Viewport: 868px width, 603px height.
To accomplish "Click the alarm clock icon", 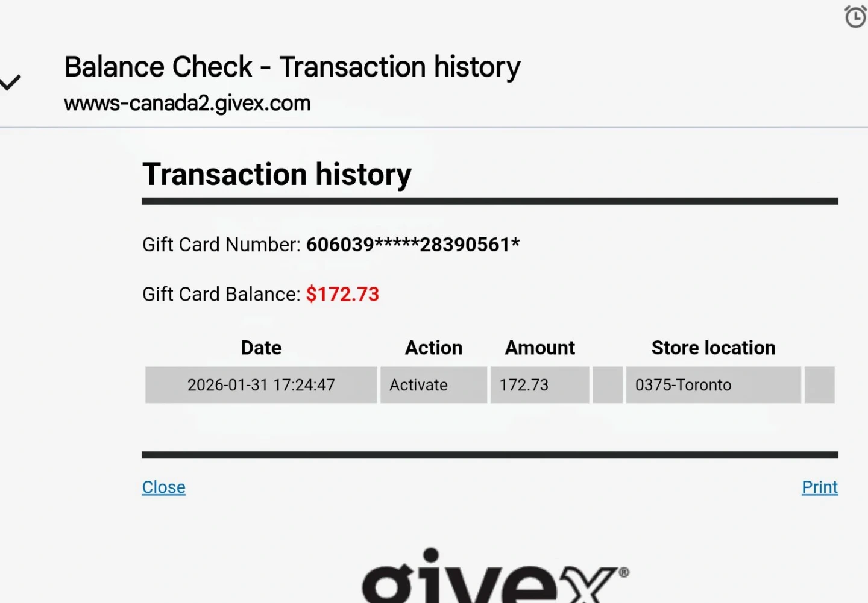I will (855, 16).
